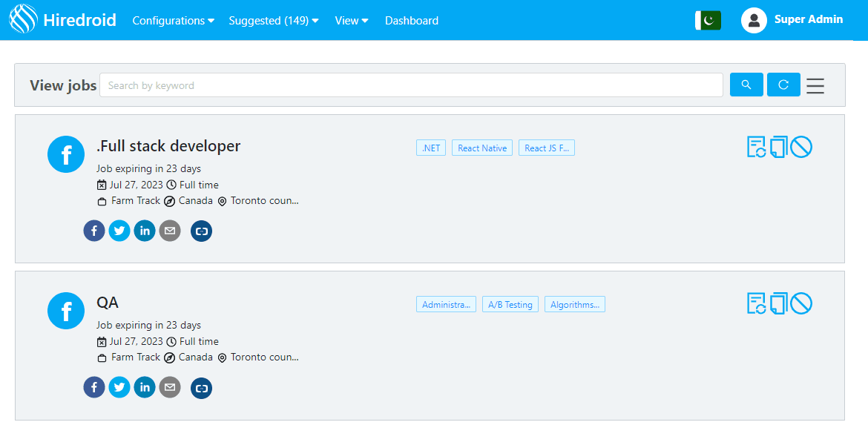Go to the Dashboard page

pos(411,21)
